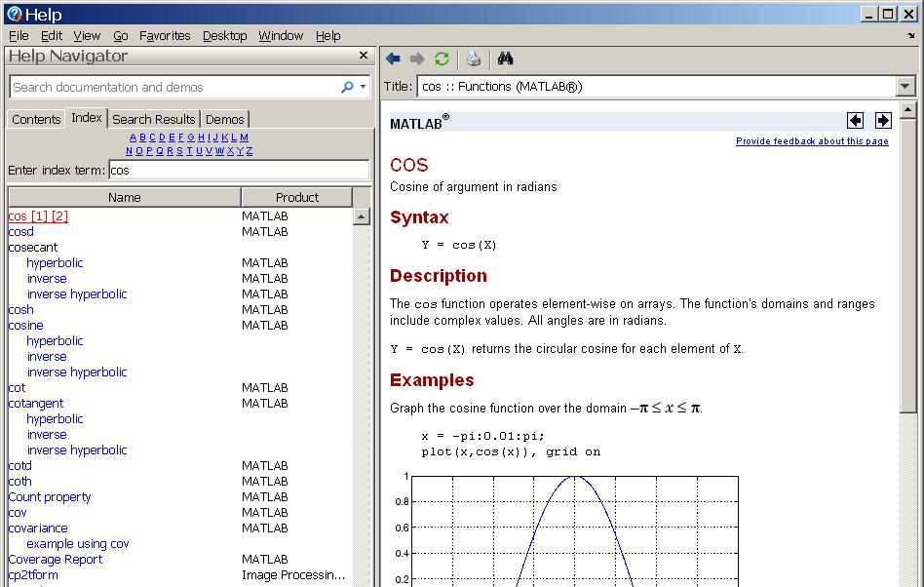The height and width of the screenshot is (587, 924).
Task: Switch to the Demos tab
Action: 224,119
